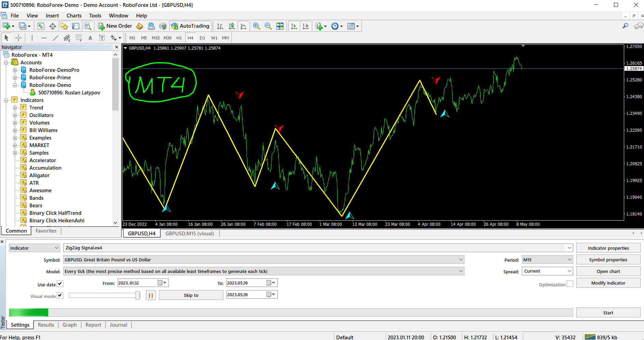Image resolution: width=644 pixels, height=340 pixels.
Task: Switch chart to M15 timeframe
Action: pos(156,38)
